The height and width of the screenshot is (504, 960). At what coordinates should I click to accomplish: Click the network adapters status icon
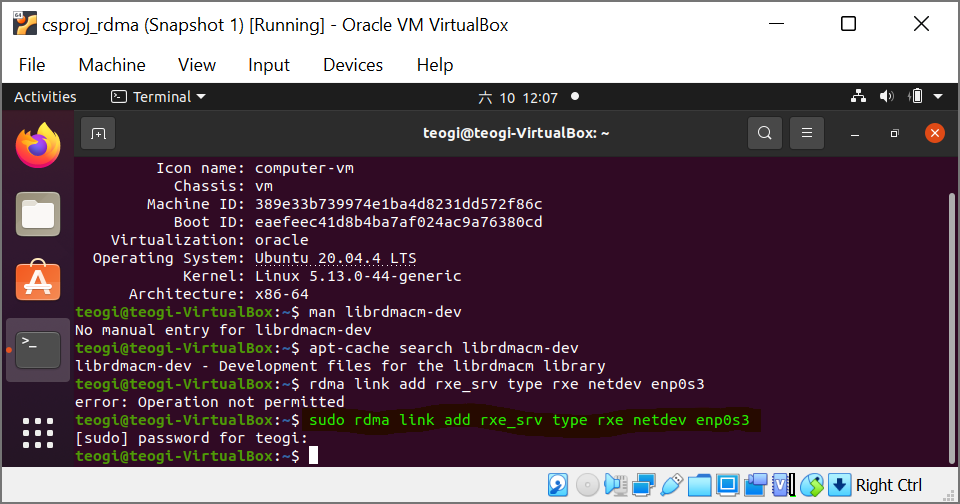(x=643, y=485)
